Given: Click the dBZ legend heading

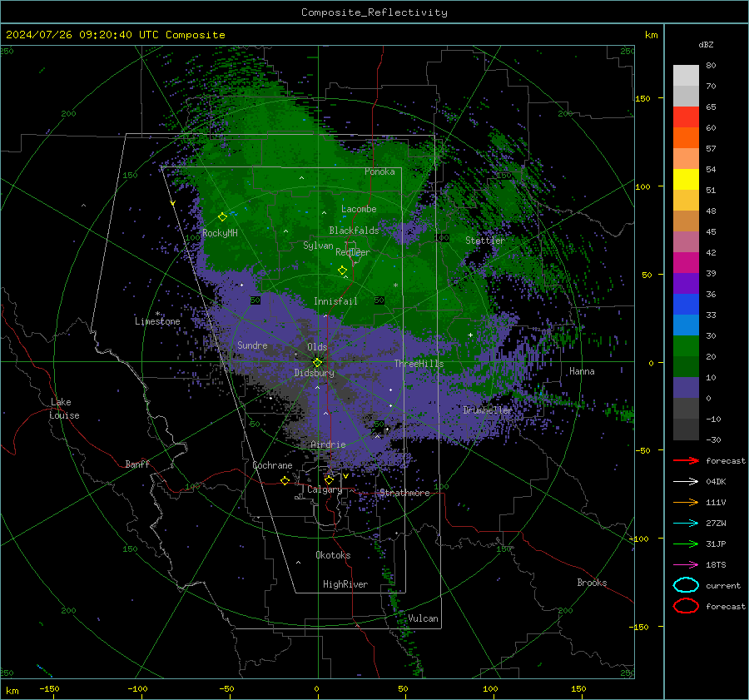Looking at the screenshot, I should pyautogui.click(x=706, y=44).
